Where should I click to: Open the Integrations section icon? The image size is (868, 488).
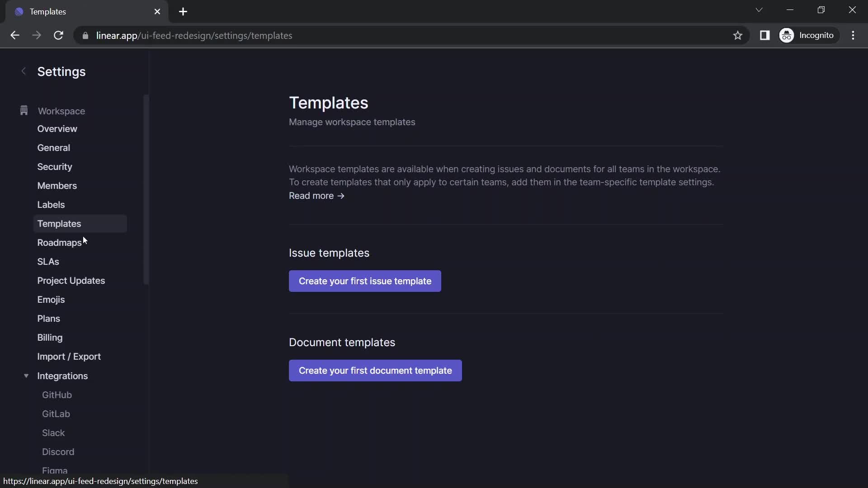click(26, 375)
